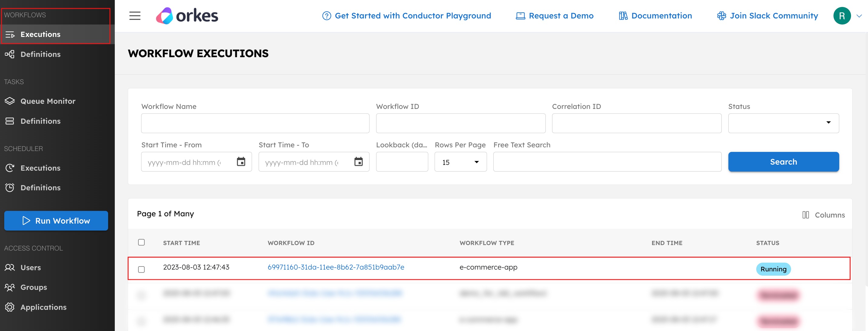Click the Run Workflow button
The image size is (868, 331).
56,221
